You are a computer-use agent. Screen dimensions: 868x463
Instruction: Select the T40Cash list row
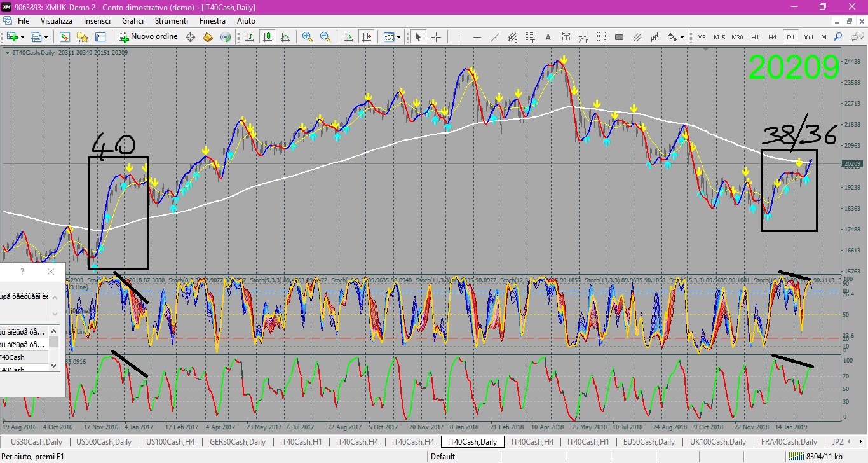[24, 358]
